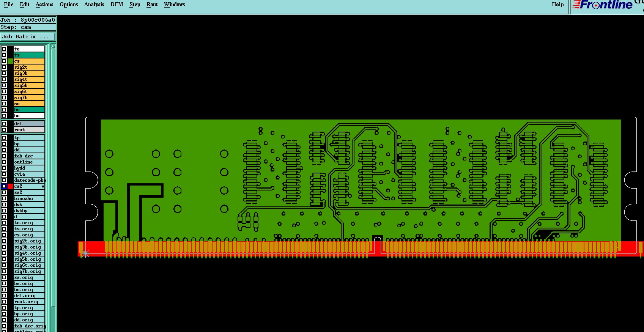Select the to.orig layer row
This screenshot has width=644, height=332.
29,223
